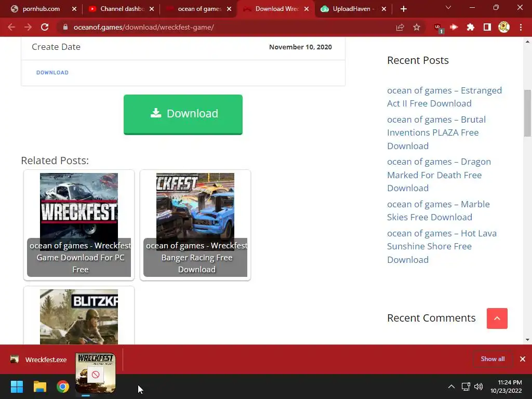The image size is (532, 399).
Task: Open the clock showing 11:24 PM
Action: pos(506,387)
